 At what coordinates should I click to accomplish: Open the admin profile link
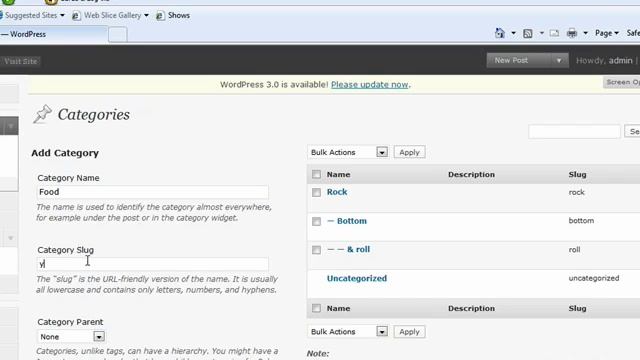click(x=620, y=60)
